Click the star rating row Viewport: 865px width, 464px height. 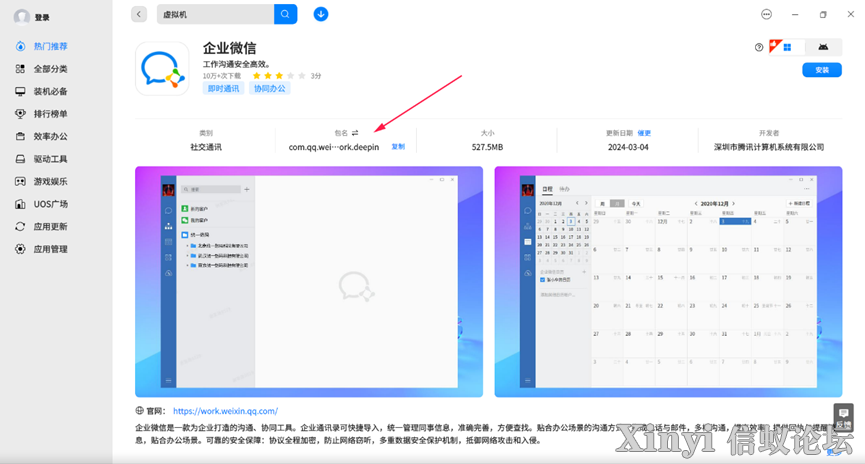pos(279,76)
